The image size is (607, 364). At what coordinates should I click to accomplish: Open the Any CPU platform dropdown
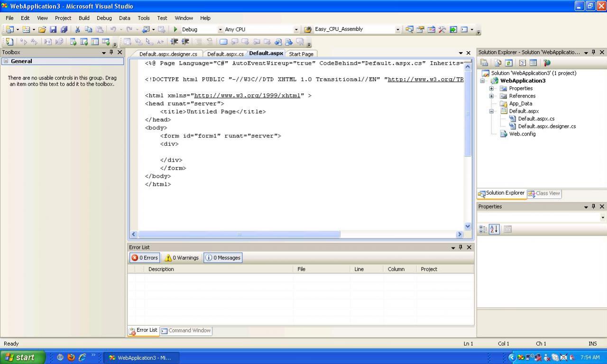[296, 29]
